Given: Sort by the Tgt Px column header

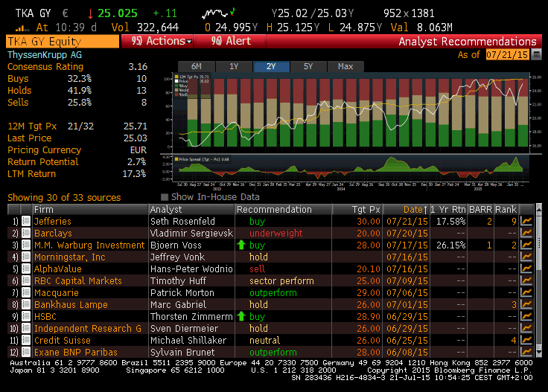Looking at the screenshot, I should coord(357,210).
